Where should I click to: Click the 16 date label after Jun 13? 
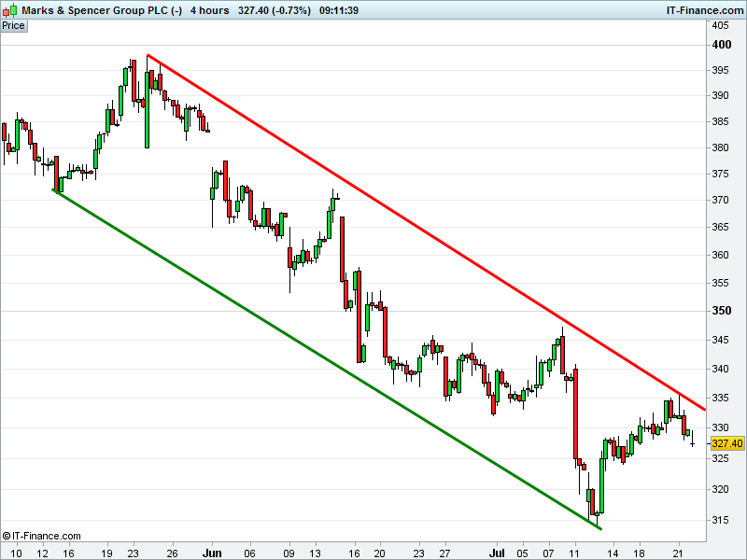pyautogui.click(x=354, y=553)
